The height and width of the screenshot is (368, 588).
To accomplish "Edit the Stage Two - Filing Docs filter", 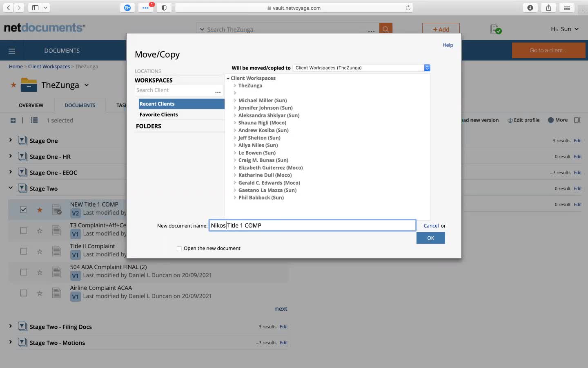I will tap(284, 327).
